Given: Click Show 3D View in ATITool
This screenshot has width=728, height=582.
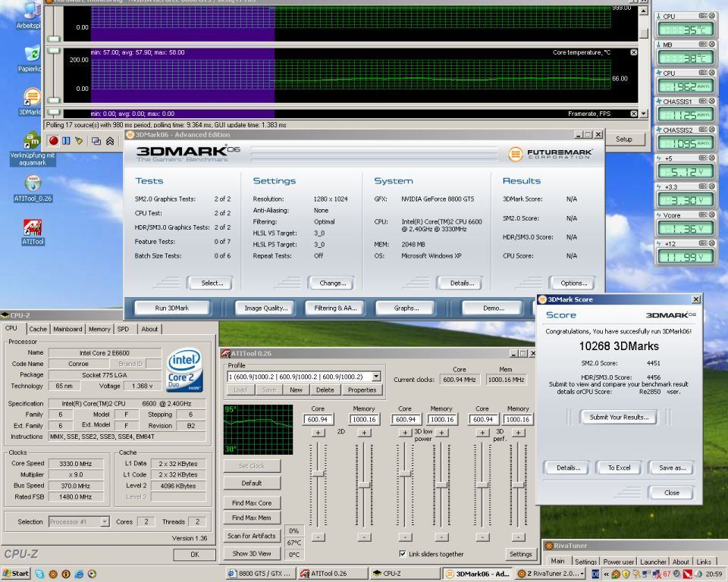Looking at the screenshot, I should click(252, 553).
